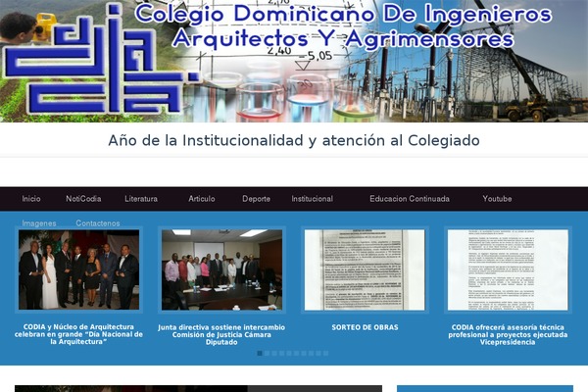Select the first active carousel pagination dot
The image size is (588, 392).
(260, 354)
